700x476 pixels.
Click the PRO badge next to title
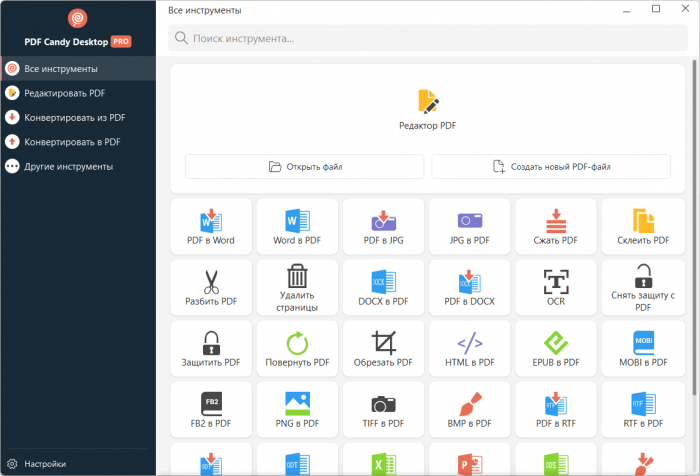point(121,42)
